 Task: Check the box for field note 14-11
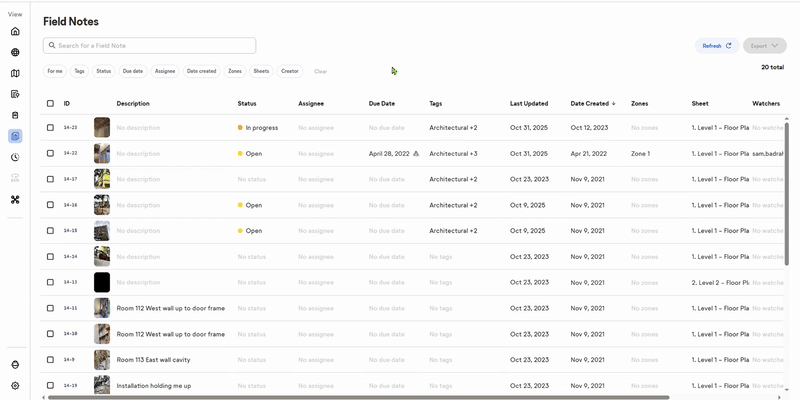[50, 308]
